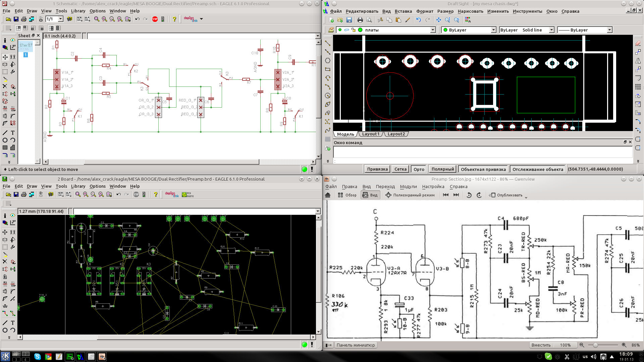
Task: Click the PCB Quote icon in the Board toolbar
Action: click(187, 194)
